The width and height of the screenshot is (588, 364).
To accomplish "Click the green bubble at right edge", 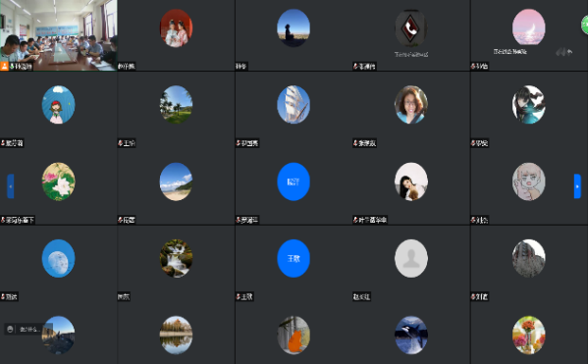I will point(585,25).
